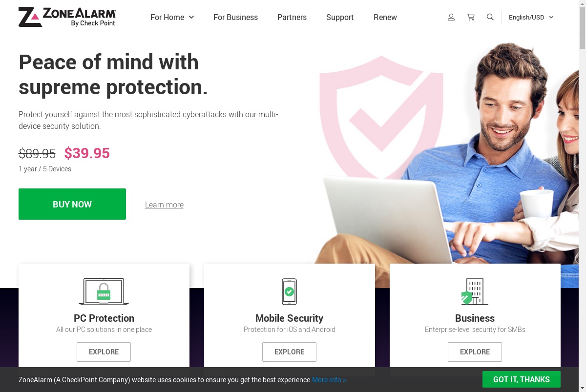586x392 pixels.
Task: Open the English/USD language selector
Action: [x=531, y=17]
